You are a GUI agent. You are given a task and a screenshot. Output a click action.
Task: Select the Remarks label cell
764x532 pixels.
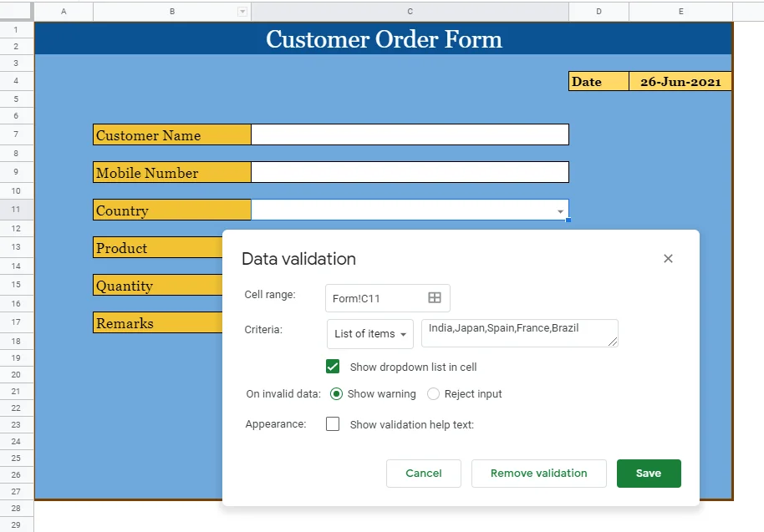coord(158,322)
